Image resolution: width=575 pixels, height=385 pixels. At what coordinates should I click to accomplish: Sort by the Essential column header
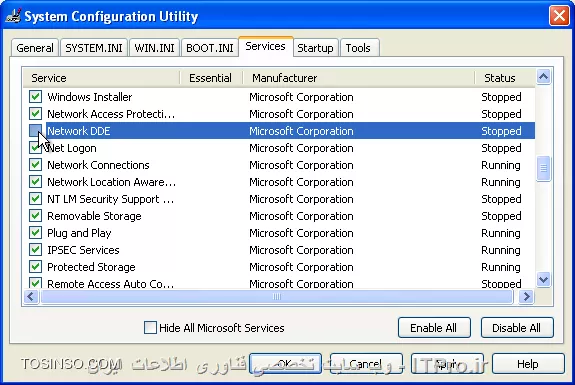(x=211, y=78)
